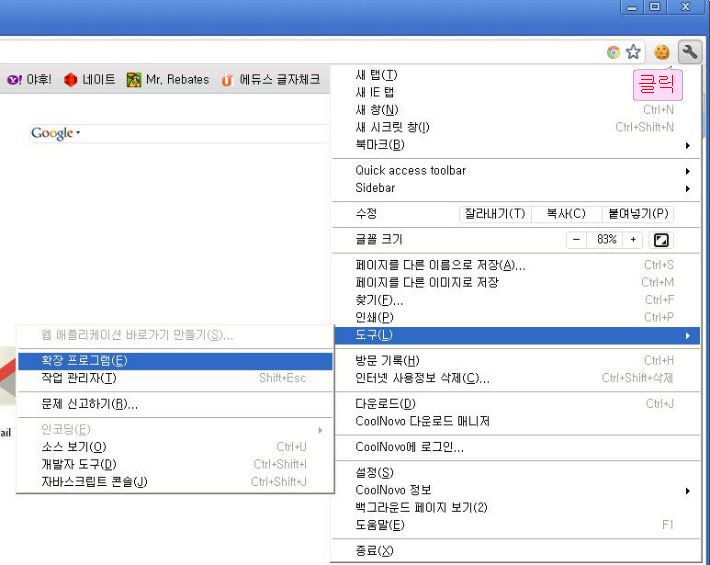Open 도움말(E) help

(x=517, y=525)
